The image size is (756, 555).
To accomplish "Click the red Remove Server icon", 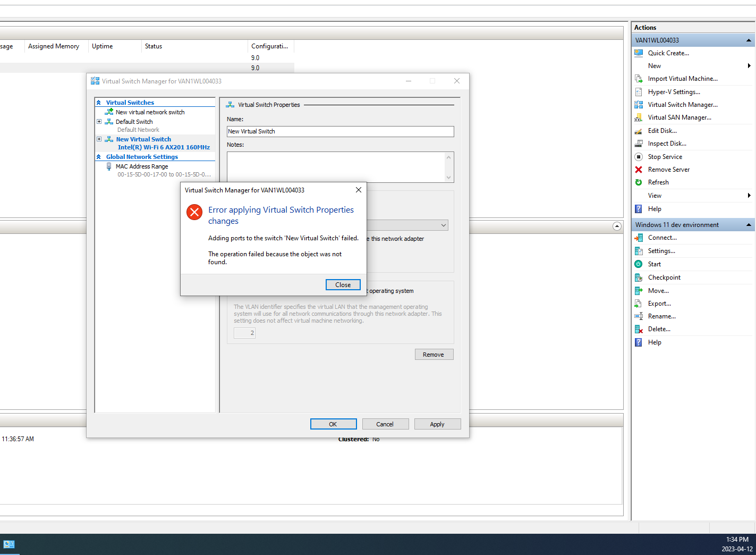I will coord(639,170).
